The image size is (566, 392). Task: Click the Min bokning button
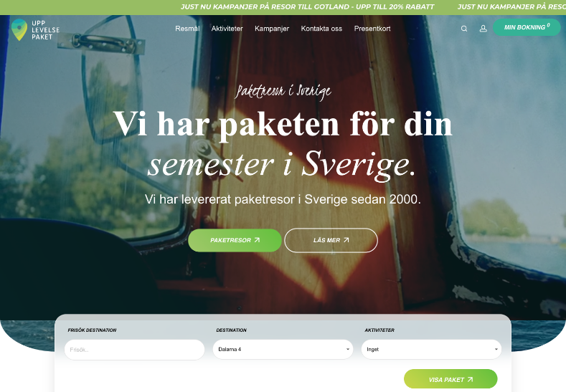(x=527, y=27)
